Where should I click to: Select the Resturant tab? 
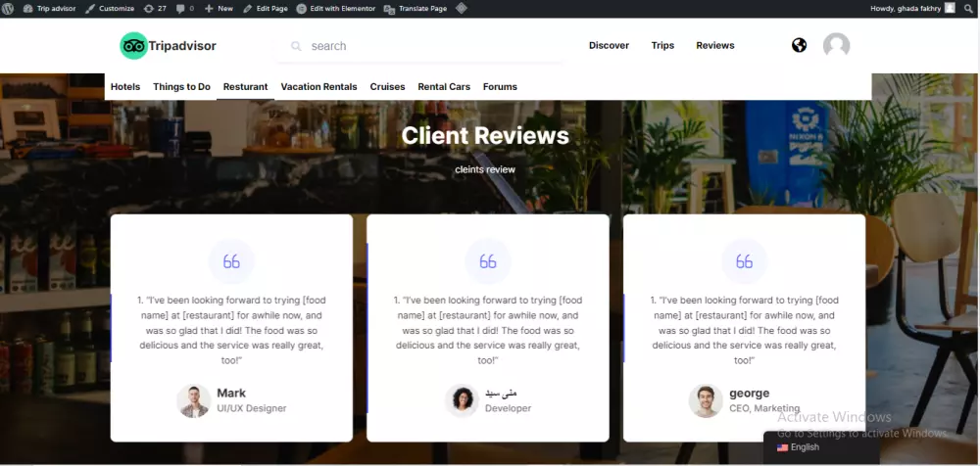click(246, 87)
